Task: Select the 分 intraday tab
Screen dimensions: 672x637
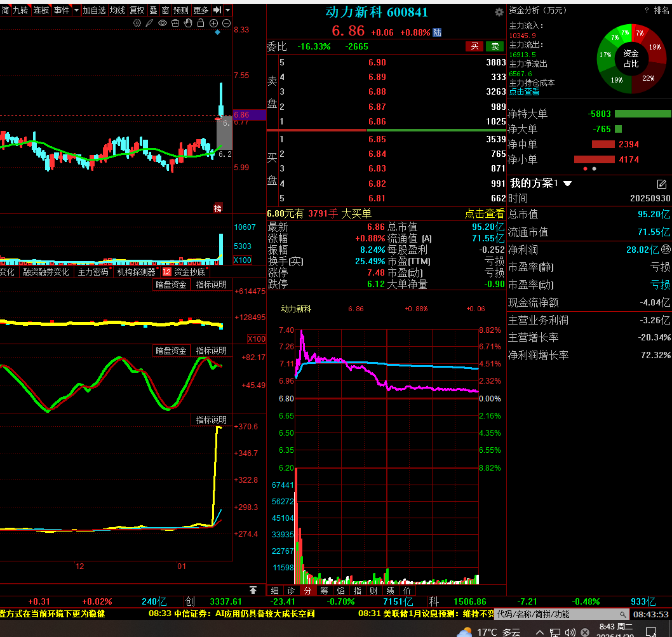Action: click(x=307, y=591)
